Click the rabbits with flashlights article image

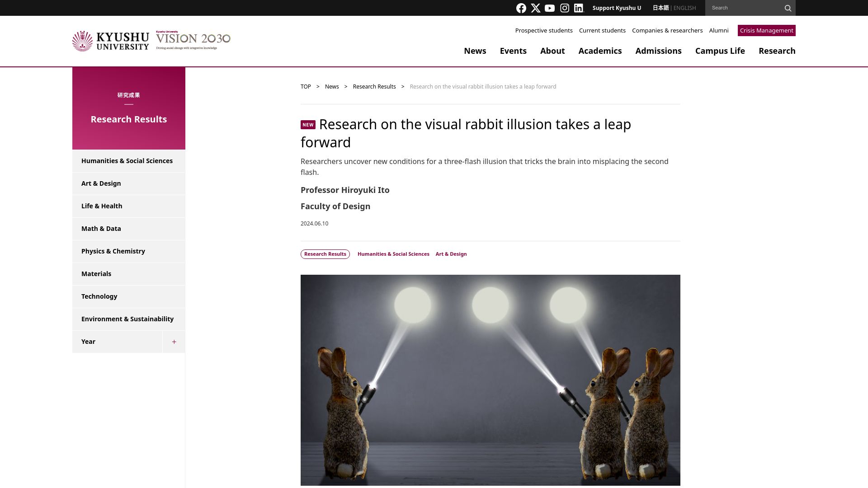click(491, 380)
